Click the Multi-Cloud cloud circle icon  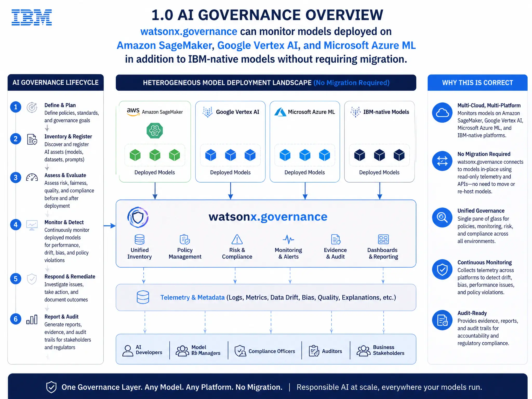(x=442, y=112)
